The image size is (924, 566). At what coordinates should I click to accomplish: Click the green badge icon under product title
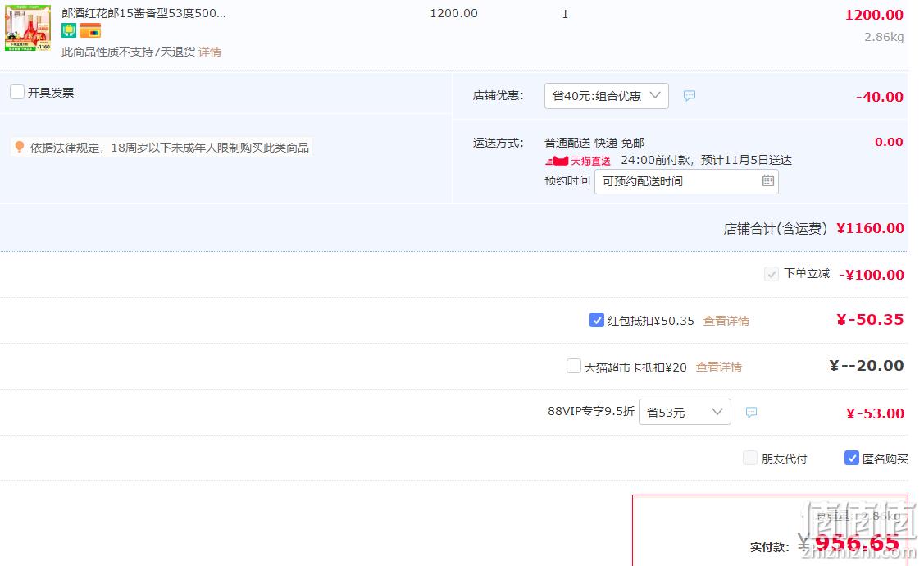[69, 30]
